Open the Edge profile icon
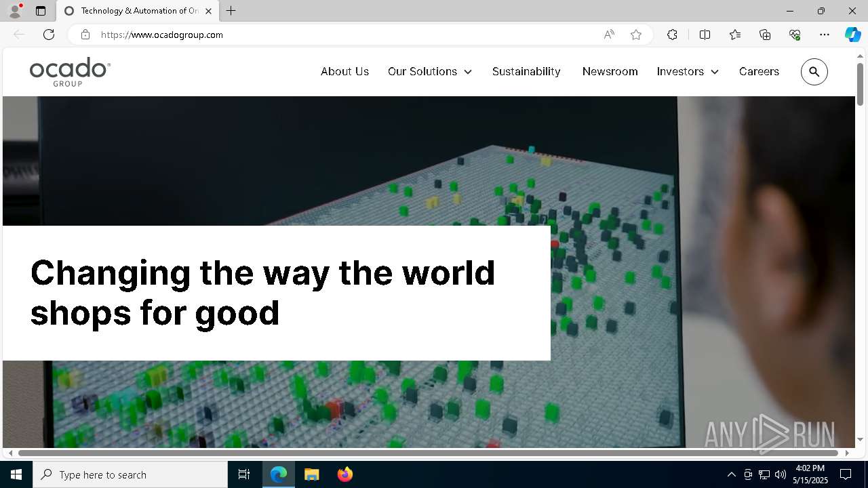Viewport: 868px width, 488px height. click(x=15, y=11)
